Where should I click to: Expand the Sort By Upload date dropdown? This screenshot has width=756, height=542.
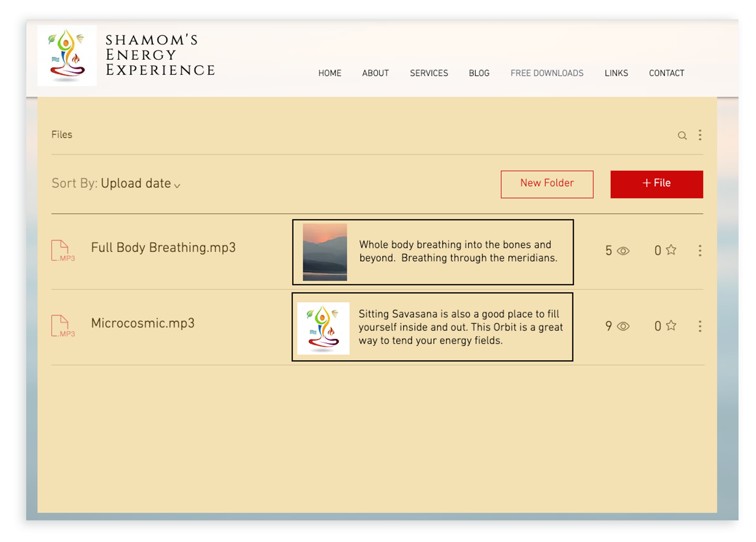136,183
